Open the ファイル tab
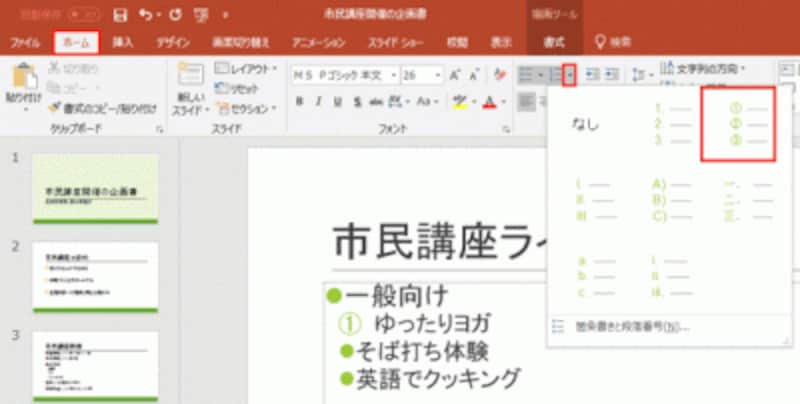This screenshot has height=404, width=800. point(24,43)
